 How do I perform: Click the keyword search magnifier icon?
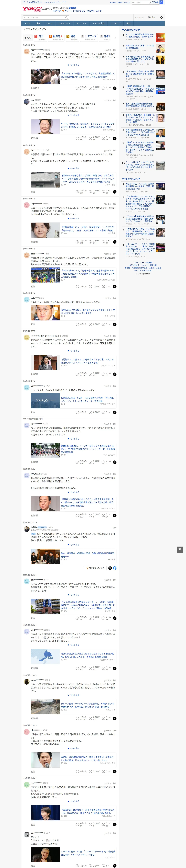coord(66,17)
